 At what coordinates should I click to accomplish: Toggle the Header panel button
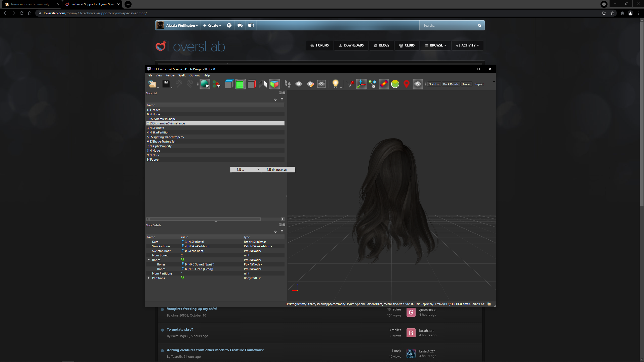[x=466, y=84]
